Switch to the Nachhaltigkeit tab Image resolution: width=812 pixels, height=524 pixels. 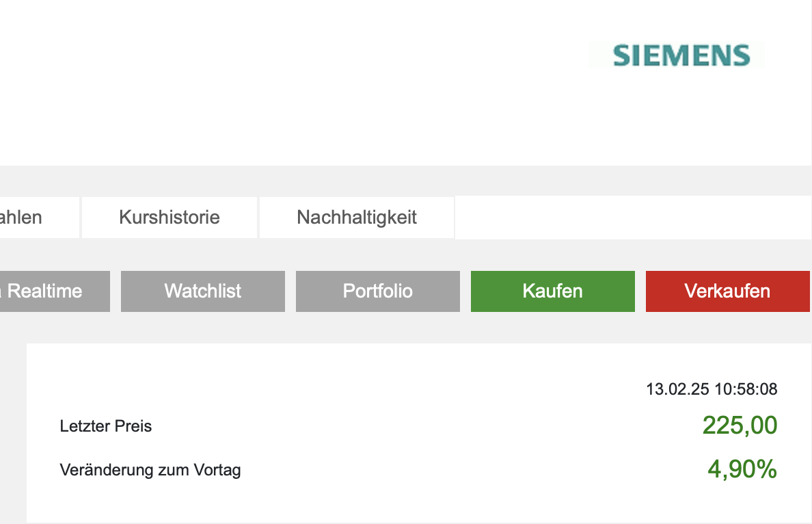point(357,218)
